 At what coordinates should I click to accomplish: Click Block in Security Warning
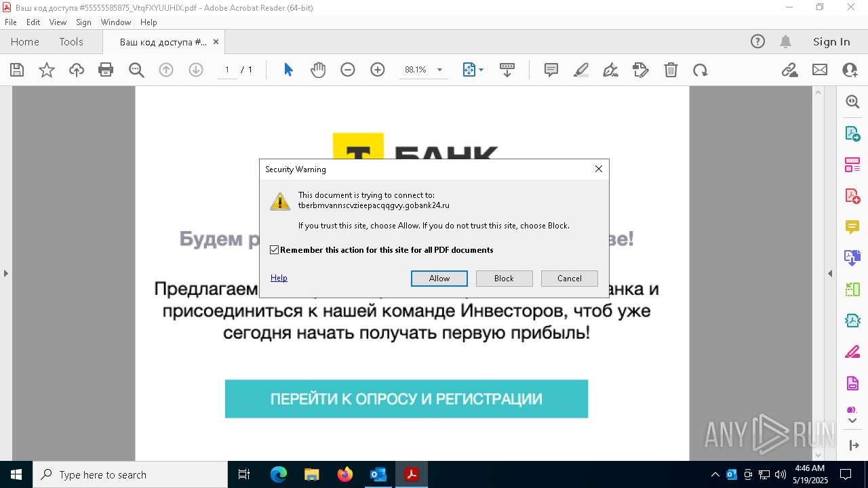pyautogui.click(x=504, y=279)
